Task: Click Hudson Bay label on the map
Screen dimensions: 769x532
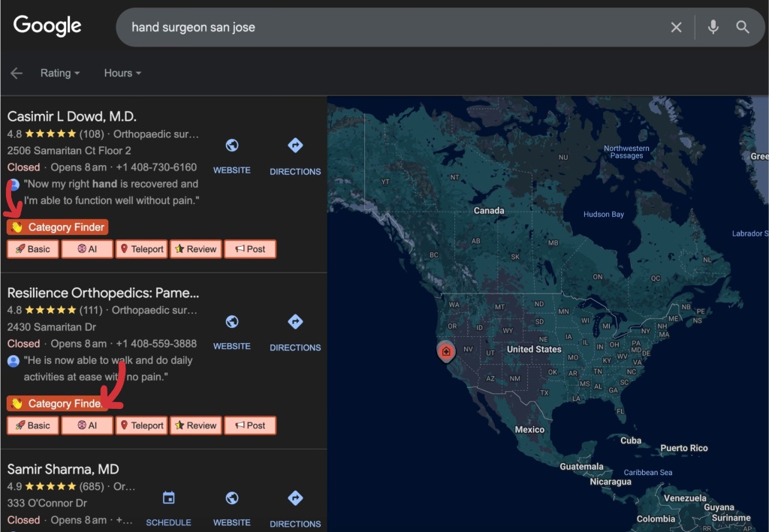Action: (603, 214)
